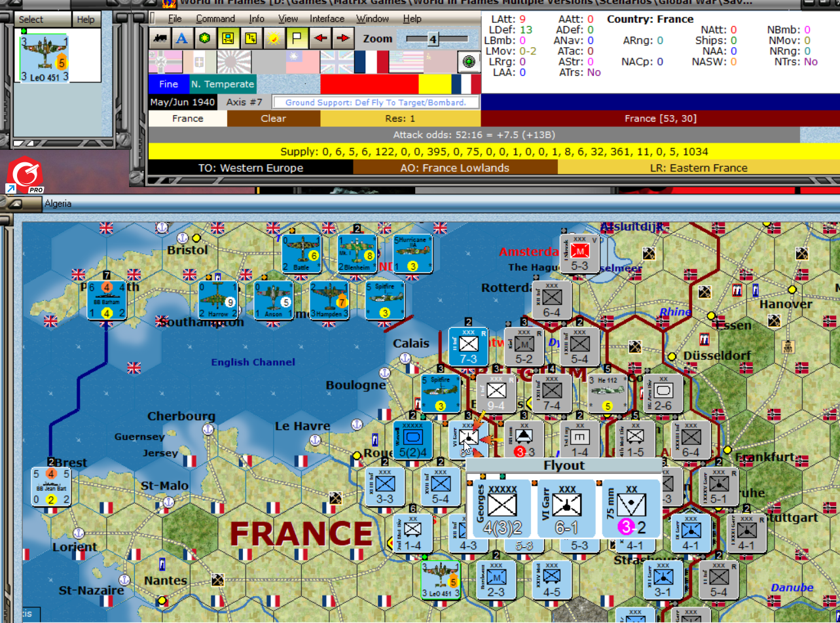Viewport: 840px width, 623px height.
Task: Select the German flag in country bar
Action: (166, 62)
